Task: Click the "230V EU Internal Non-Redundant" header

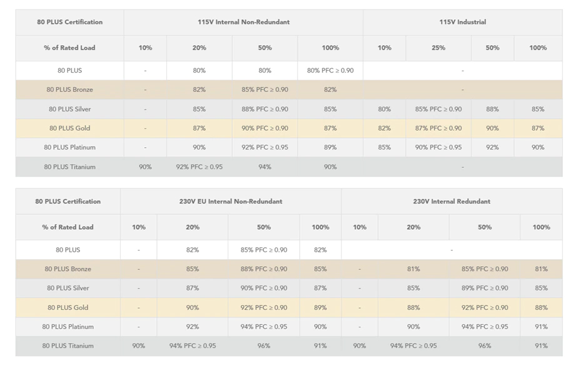Action: 231,202
